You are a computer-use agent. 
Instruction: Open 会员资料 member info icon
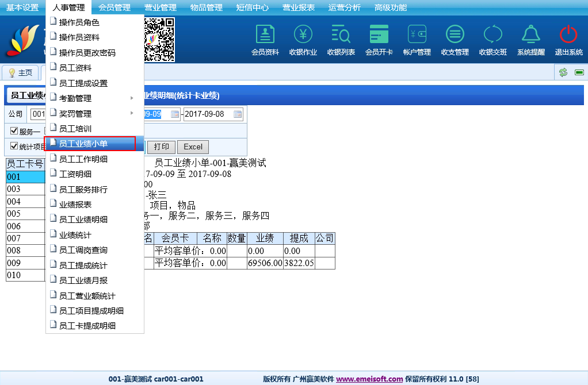[265, 35]
